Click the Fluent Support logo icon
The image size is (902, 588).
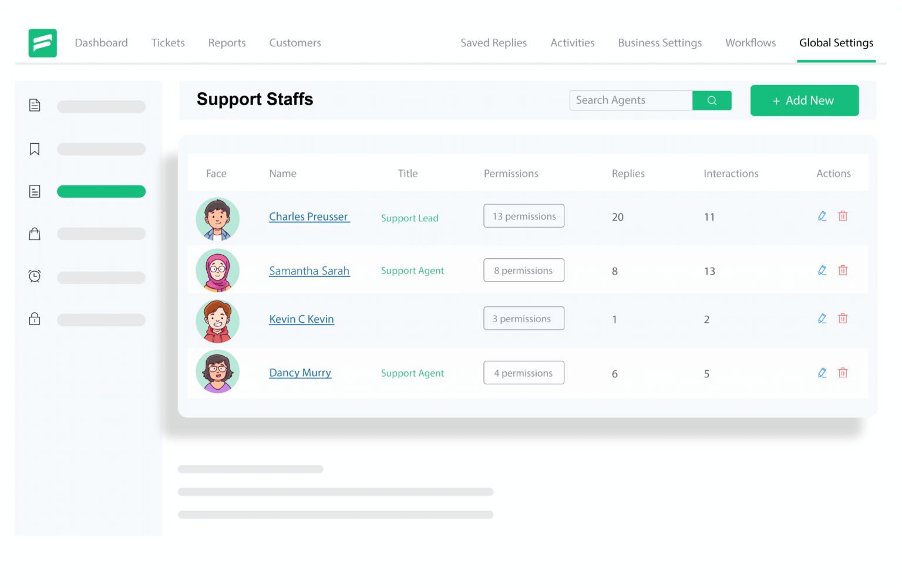(42, 43)
